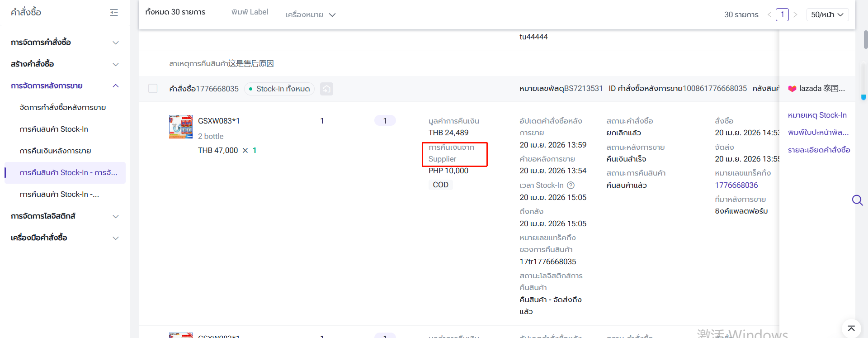Viewport: 868px width, 338px height.
Task: Click page number 1 in pagination
Action: pos(782,14)
